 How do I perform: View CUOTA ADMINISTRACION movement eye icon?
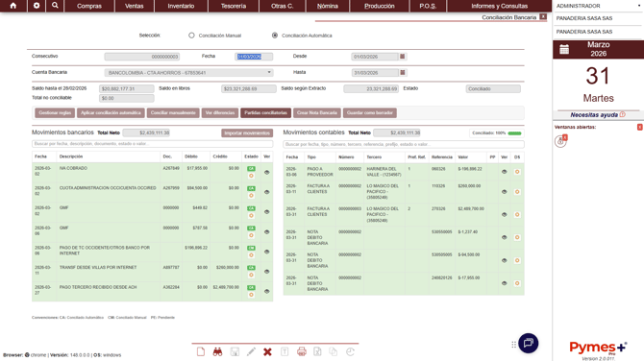point(267,192)
